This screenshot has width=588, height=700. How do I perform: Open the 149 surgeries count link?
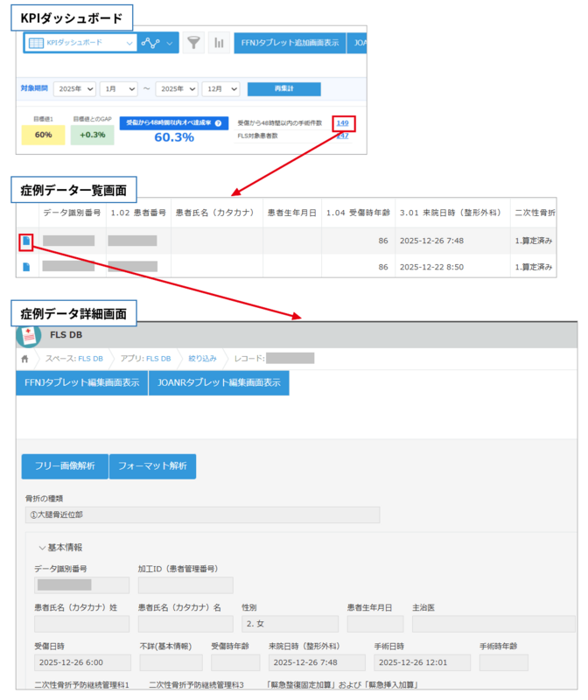coord(342,123)
